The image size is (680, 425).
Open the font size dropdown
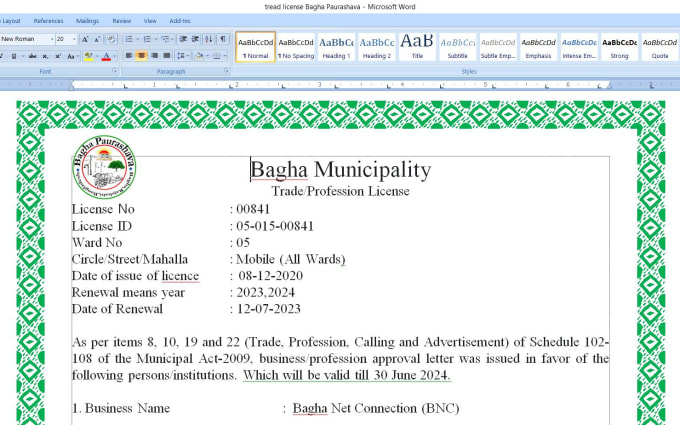click(74, 39)
